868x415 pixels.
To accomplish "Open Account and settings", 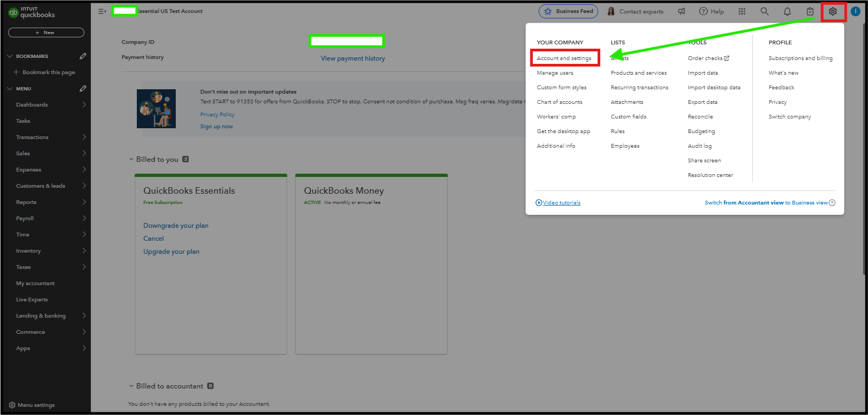I will [x=564, y=58].
